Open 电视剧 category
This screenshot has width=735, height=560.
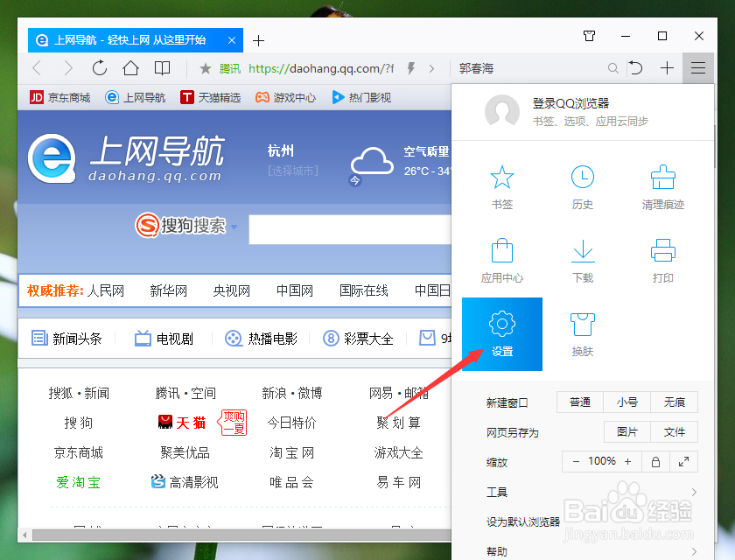pos(164,339)
